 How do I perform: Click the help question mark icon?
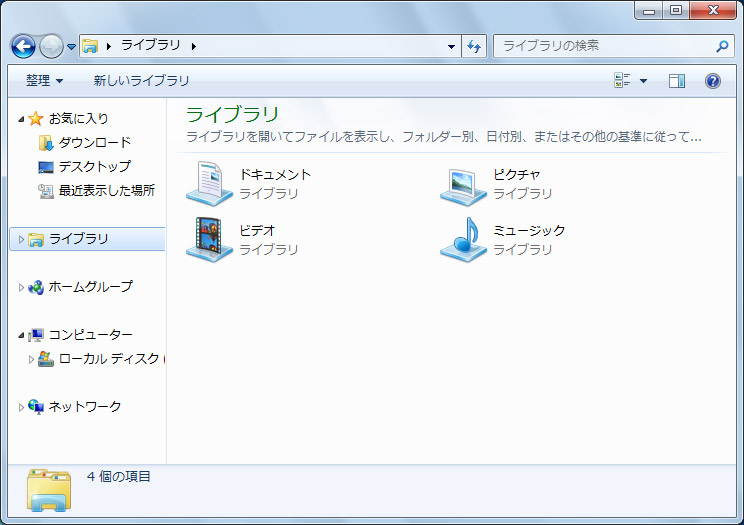713,81
